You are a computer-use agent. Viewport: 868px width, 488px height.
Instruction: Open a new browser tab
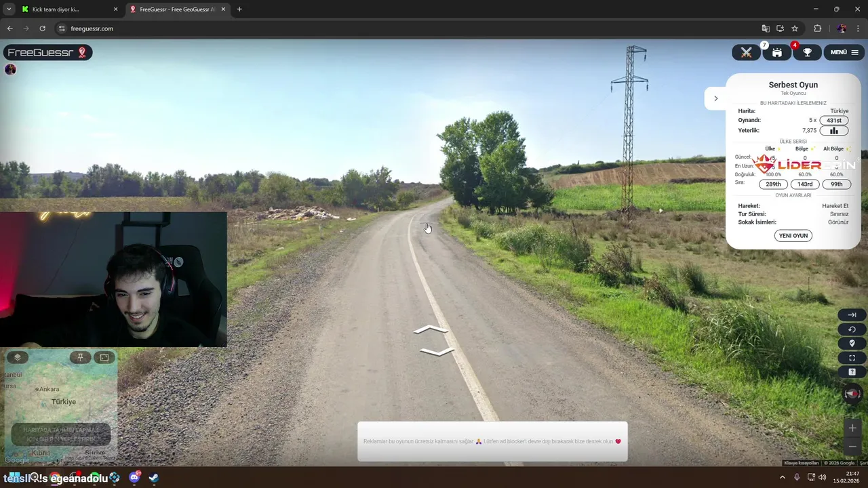click(239, 9)
